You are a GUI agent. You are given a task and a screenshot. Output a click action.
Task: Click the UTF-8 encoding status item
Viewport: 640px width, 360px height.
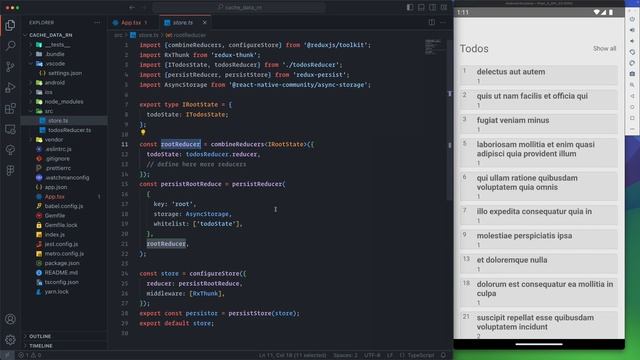(x=372, y=355)
